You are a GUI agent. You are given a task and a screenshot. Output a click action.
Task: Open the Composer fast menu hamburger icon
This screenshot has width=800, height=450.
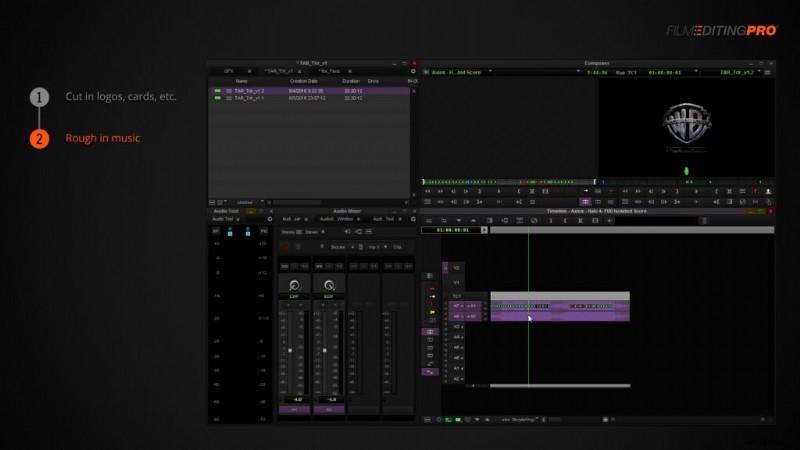point(767,72)
